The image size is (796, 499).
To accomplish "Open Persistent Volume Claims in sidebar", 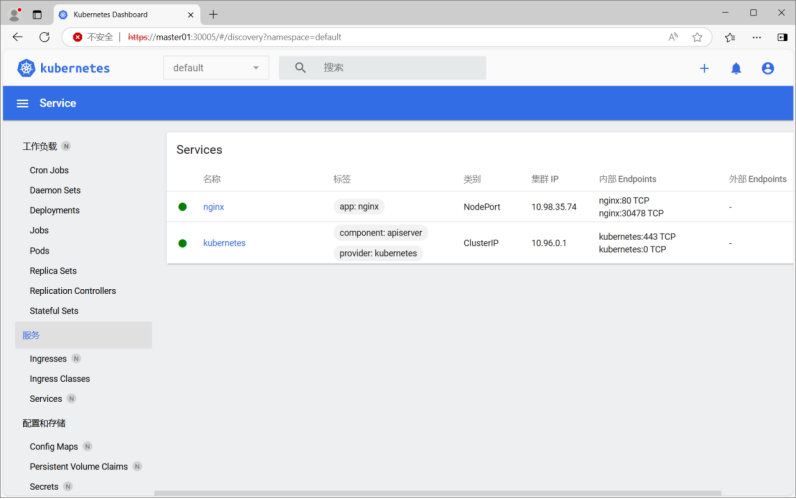I will [79, 467].
